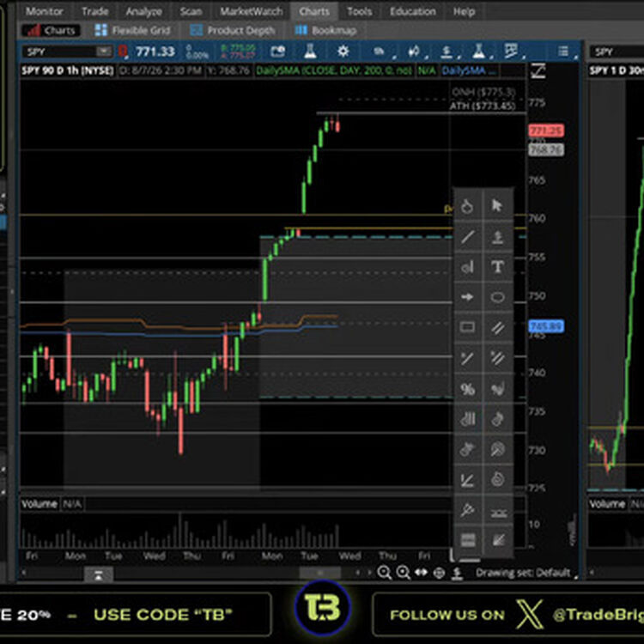Zoom in using the plus magnifier icon

404,572
